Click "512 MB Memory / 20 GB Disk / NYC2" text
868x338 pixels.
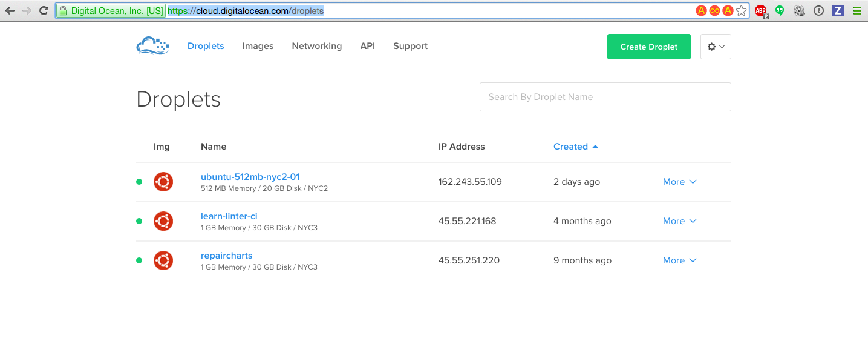coord(264,188)
